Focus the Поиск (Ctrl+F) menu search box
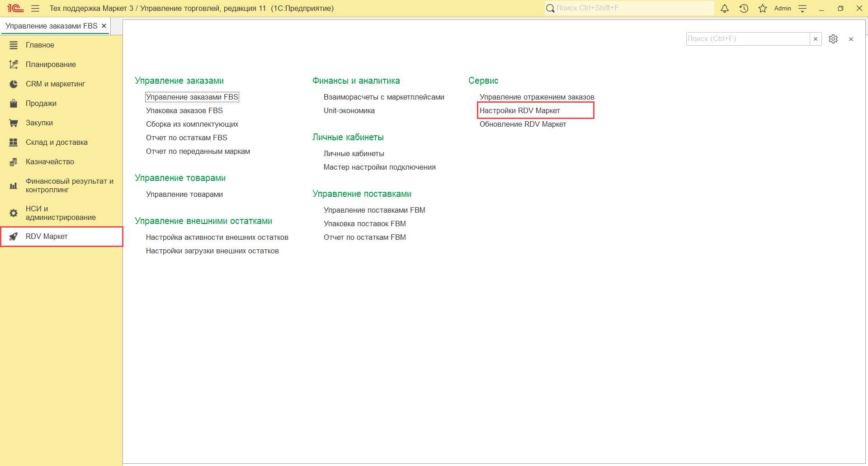This screenshot has height=466, width=868. click(x=747, y=39)
